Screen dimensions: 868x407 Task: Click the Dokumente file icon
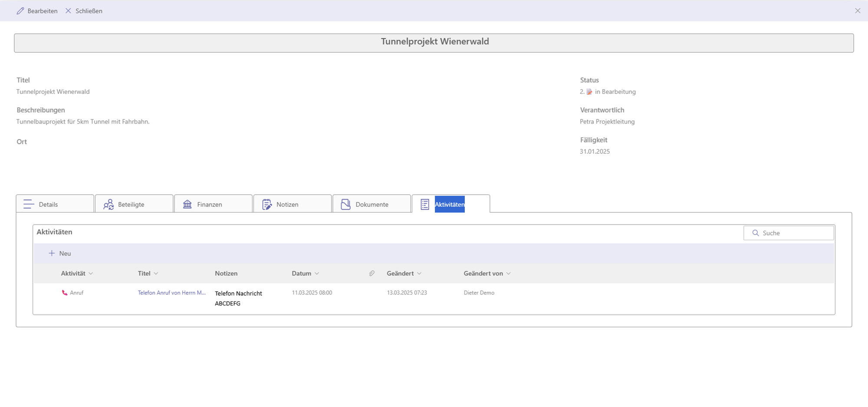tap(345, 204)
